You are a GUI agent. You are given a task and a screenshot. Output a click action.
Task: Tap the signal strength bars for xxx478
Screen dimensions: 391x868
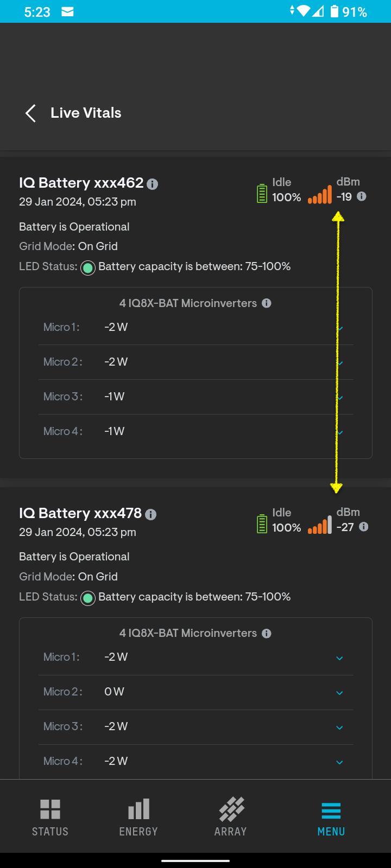[320, 525]
